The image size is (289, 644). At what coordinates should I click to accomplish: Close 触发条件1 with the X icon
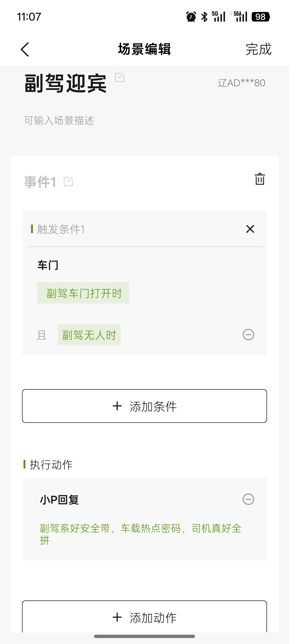(x=250, y=229)
